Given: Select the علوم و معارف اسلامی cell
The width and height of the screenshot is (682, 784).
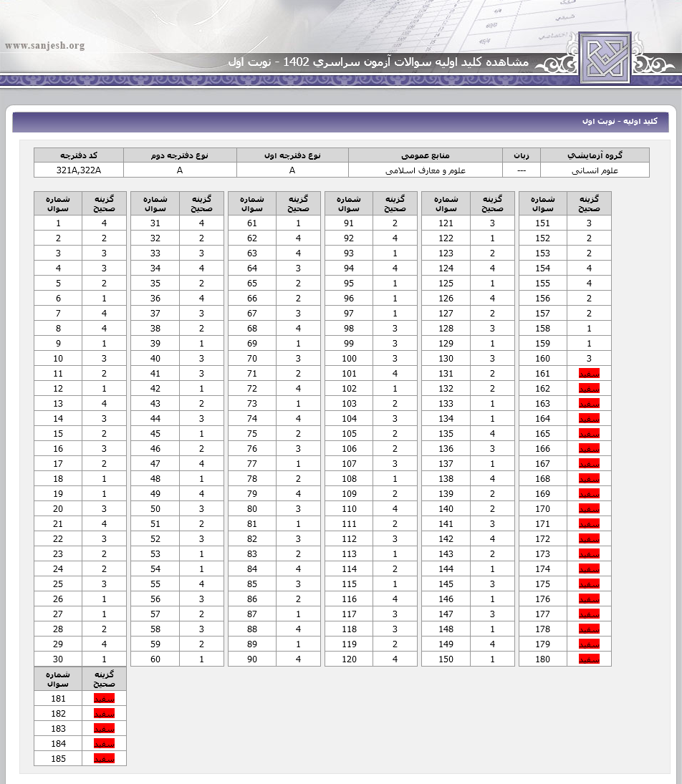Looking at the screenshot, I should pyautogui.click(x=426, y=170).
